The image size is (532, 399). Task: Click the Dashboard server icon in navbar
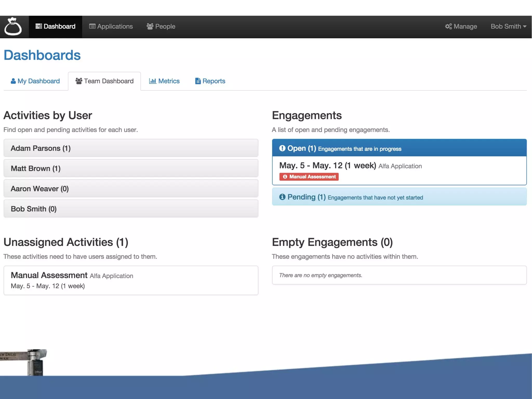[38, 26]
